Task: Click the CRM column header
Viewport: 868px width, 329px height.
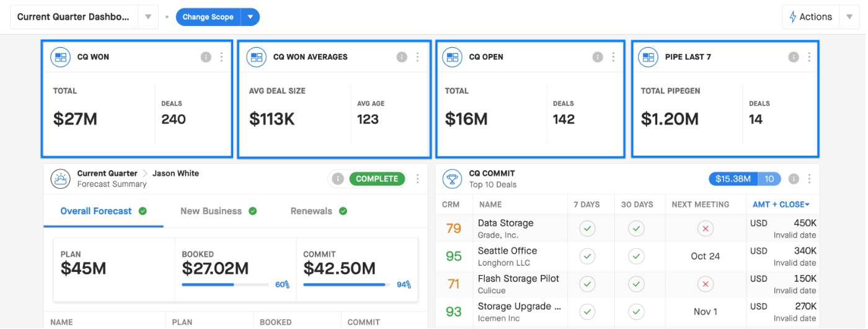Action: [451, 204]
